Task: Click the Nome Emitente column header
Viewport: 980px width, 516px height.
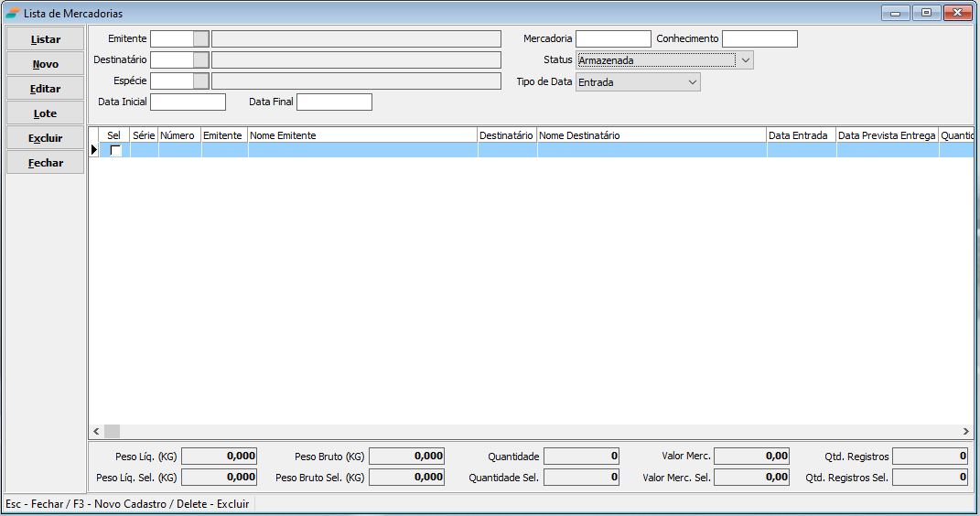Action: (362, 135)
